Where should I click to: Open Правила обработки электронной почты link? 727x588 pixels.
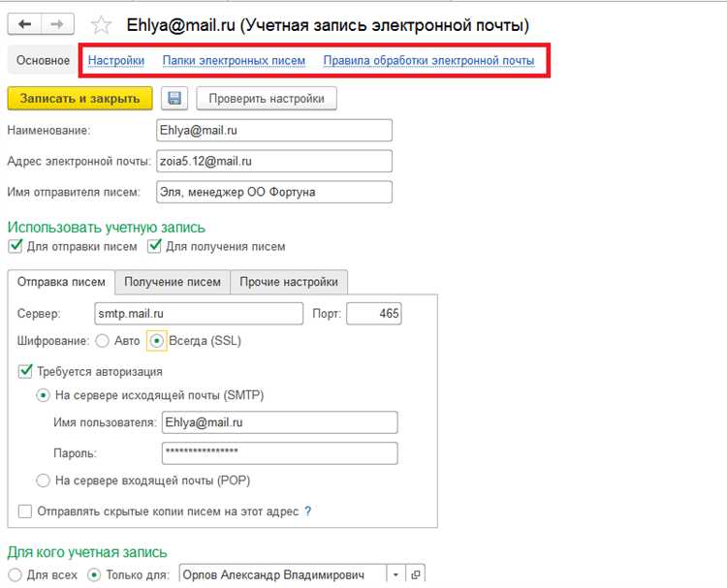point(428,60)
